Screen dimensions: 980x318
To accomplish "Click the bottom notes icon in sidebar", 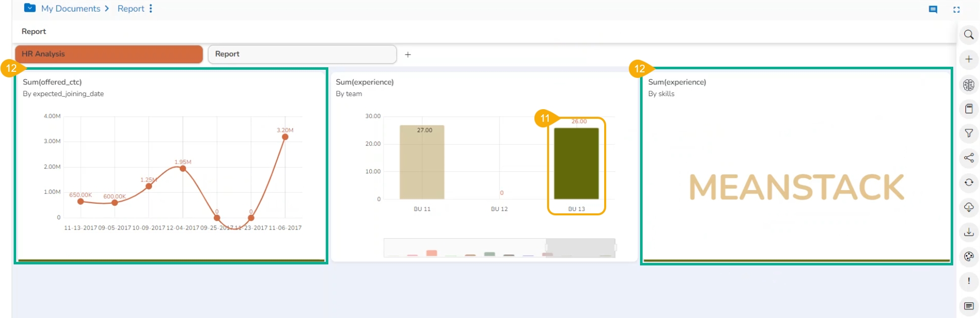I will 968,306.
